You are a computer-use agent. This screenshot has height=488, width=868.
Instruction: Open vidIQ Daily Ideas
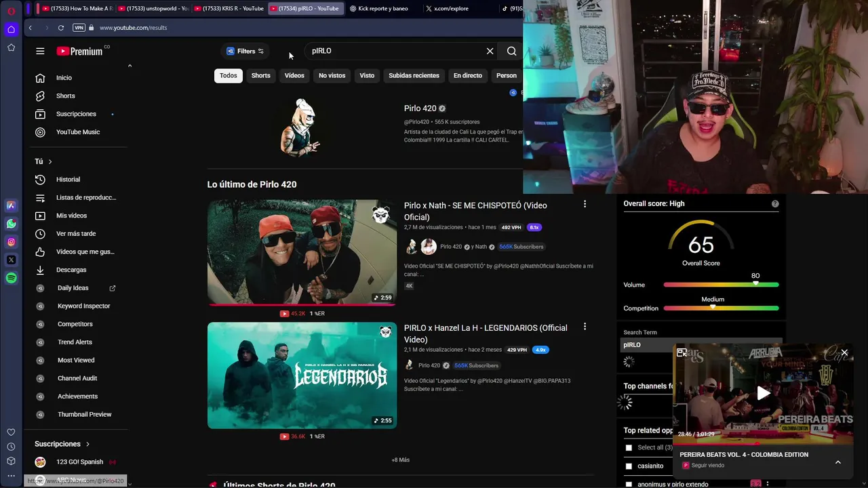tap(73, 288)
